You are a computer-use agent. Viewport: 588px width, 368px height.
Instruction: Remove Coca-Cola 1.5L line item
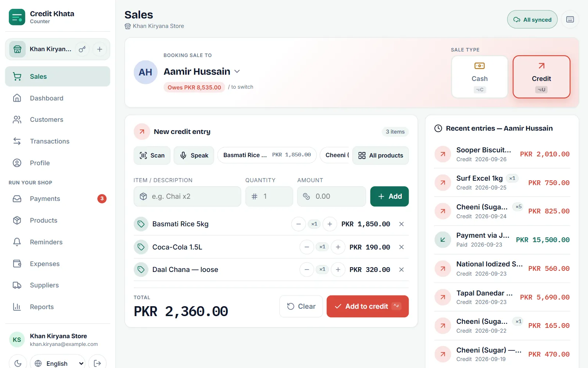click(402, 247)
